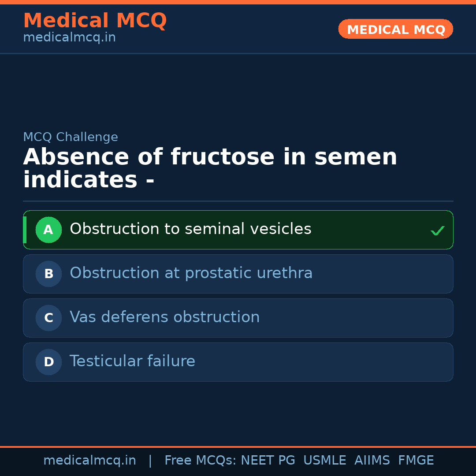
Task: Click the D circle badge
Action: 48,362
